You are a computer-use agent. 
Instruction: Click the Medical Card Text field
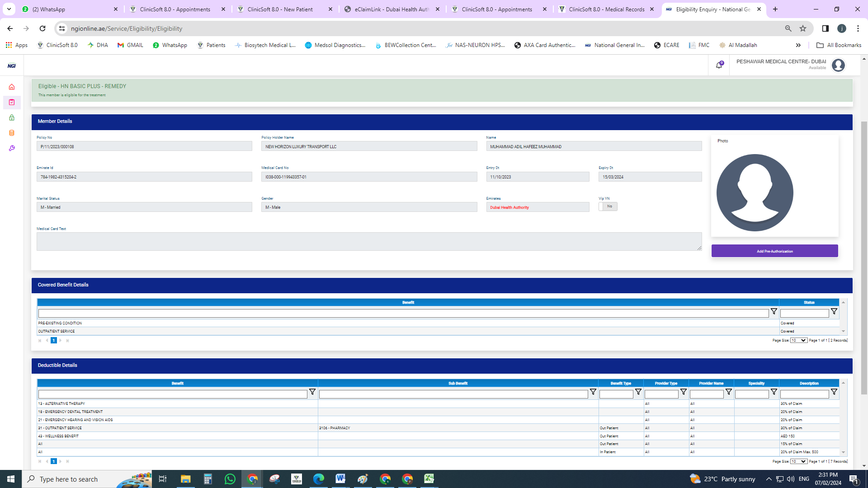(x=368, y=242)
